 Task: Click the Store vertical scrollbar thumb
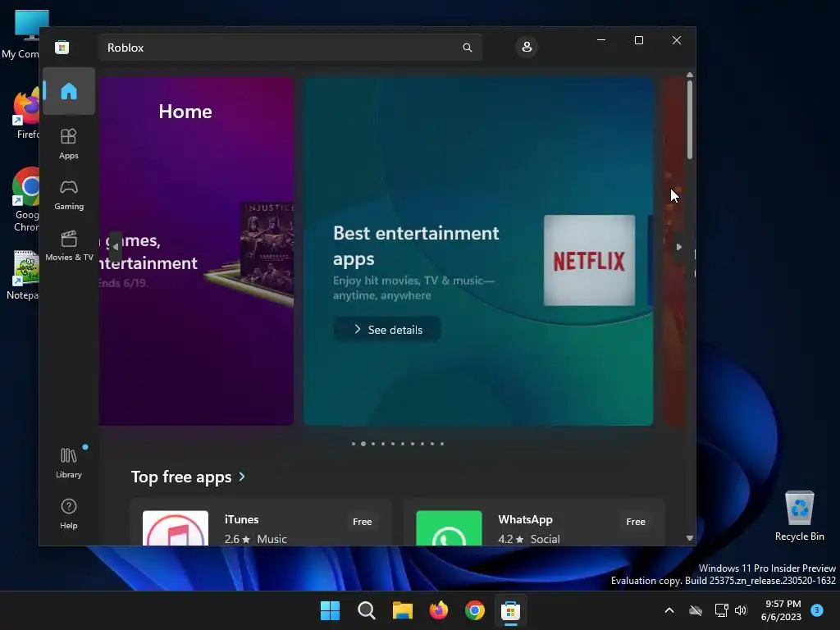pyautogui.click(x=689, y=120)
